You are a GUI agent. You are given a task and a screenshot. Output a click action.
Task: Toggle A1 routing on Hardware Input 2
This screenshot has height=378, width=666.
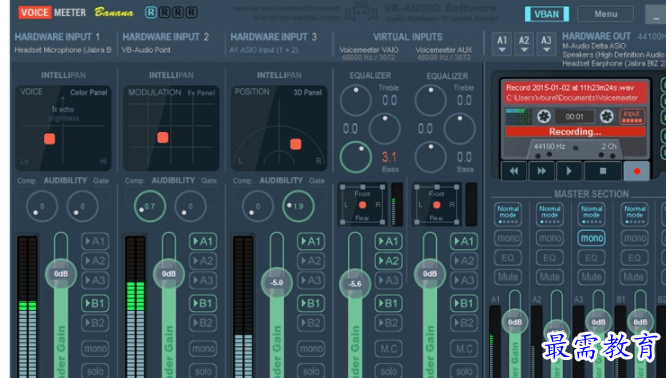tap(203, 241)
